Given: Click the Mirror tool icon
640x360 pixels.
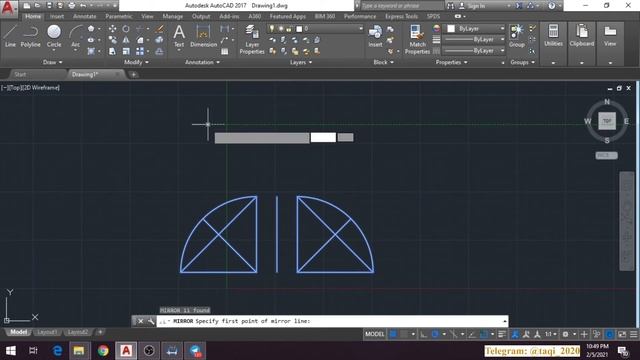Looking at the screenshot, I should 126,40.
